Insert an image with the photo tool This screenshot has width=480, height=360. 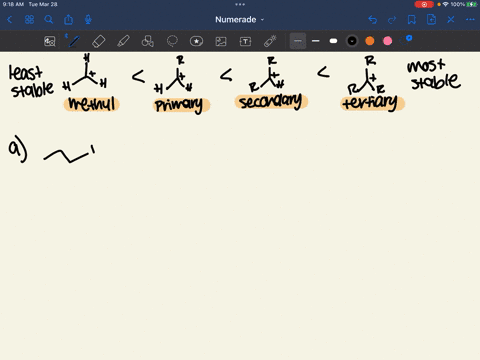coord(221,41)
